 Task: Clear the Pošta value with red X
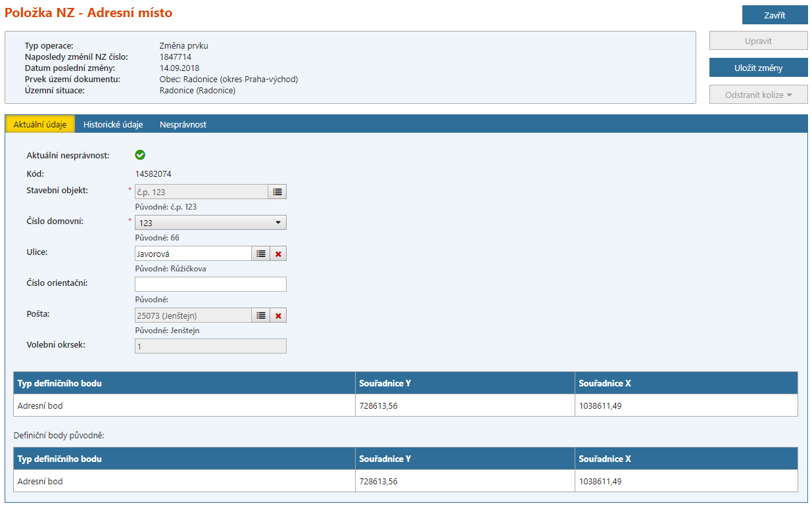coord(278,315)
